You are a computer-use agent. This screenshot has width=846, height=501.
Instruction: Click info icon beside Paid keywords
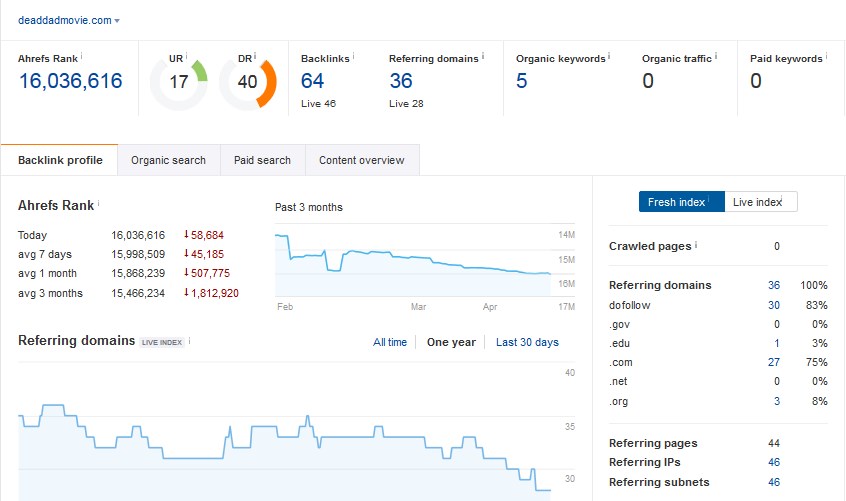point(826,57)
